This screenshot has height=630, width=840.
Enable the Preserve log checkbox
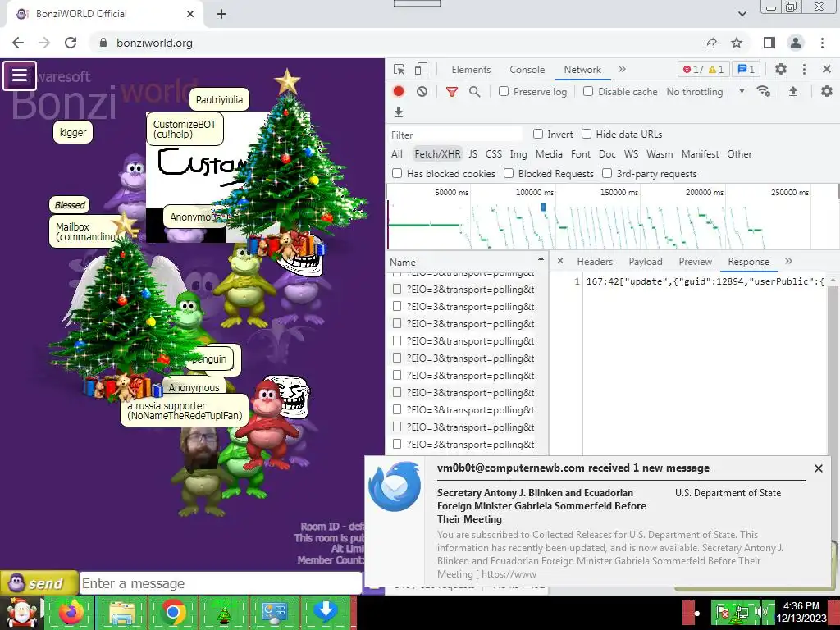coord(504,91)
